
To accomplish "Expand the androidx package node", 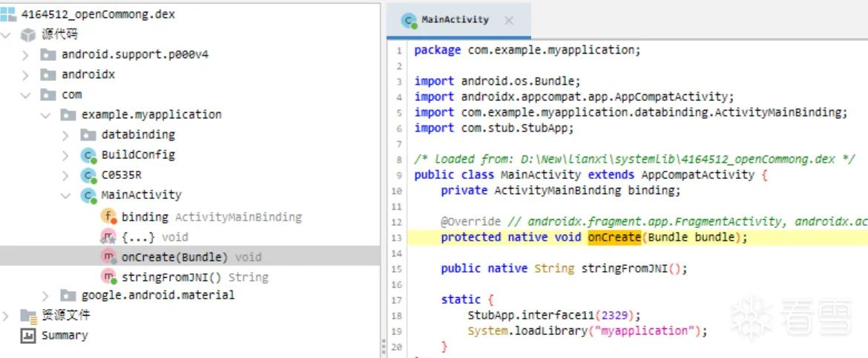I will click(25, 75).
